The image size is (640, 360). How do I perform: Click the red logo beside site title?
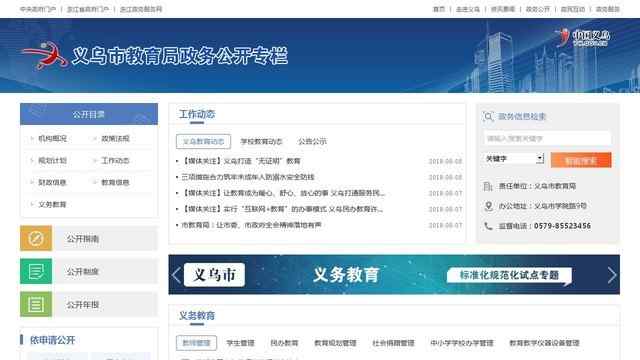pyautogui.click(x=45, y=55)
